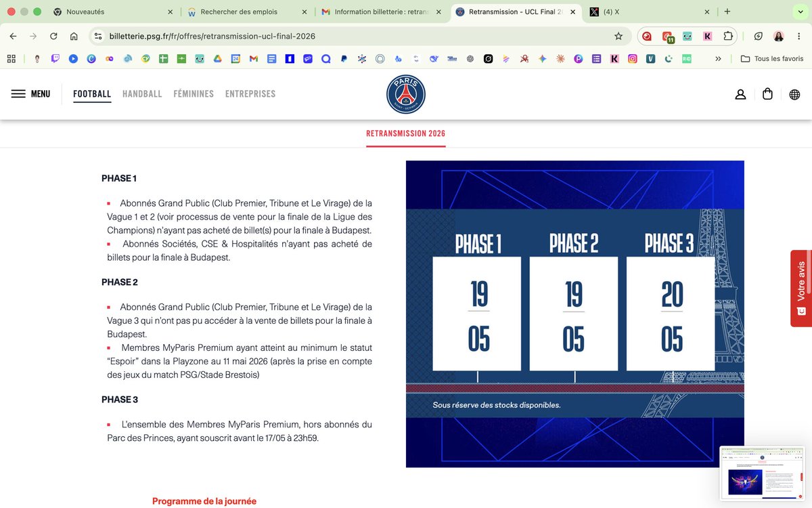Click the PSG club logo

point(406,94)
